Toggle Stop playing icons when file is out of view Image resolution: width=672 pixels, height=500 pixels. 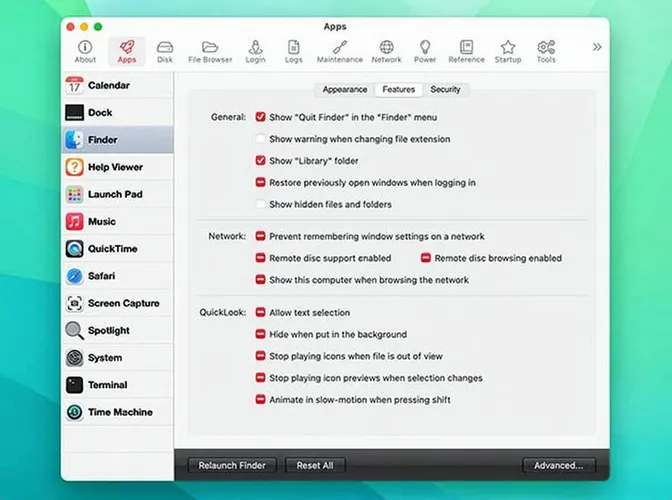click(260, 356)
